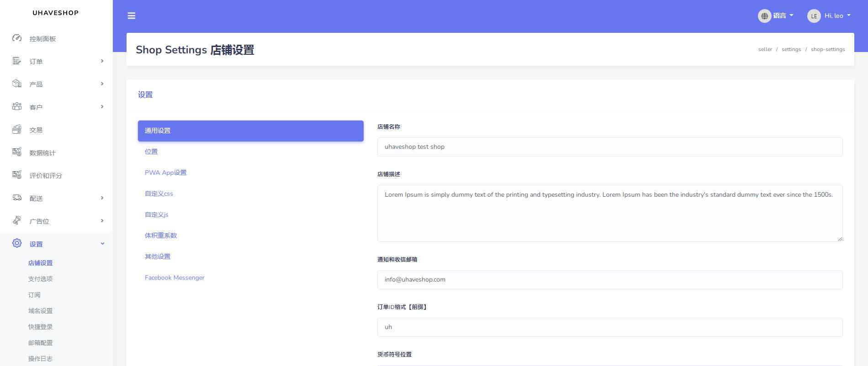Go to 支付选项 payment options page
This screenshot has height=366, width=868.
tap(40, 279)
